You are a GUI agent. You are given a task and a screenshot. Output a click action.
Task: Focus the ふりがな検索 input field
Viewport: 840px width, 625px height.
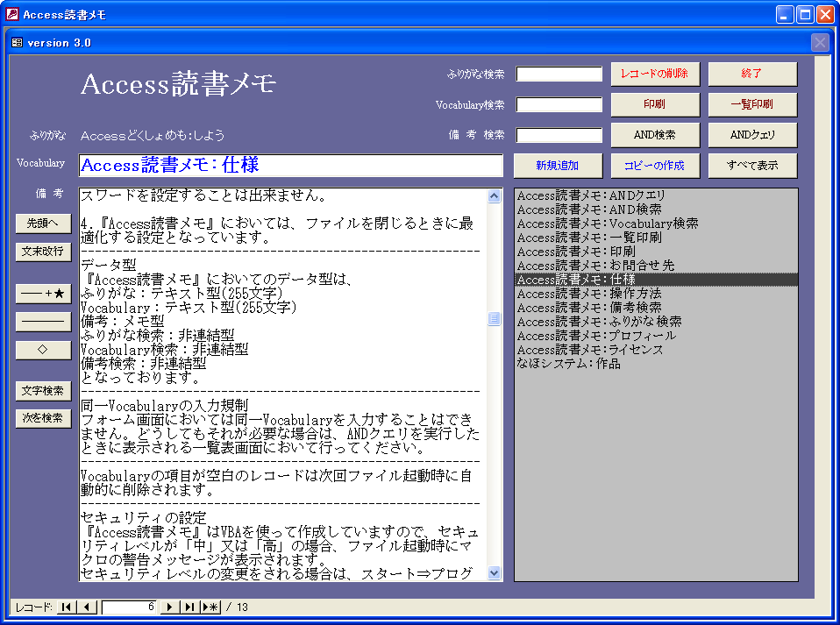pyautogui.click(x=559, y=74)
